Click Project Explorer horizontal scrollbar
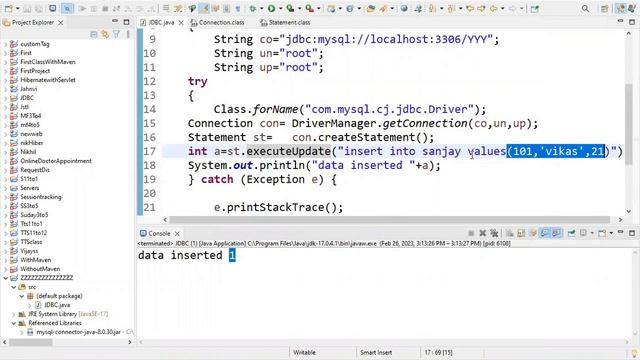 (31, 342)
